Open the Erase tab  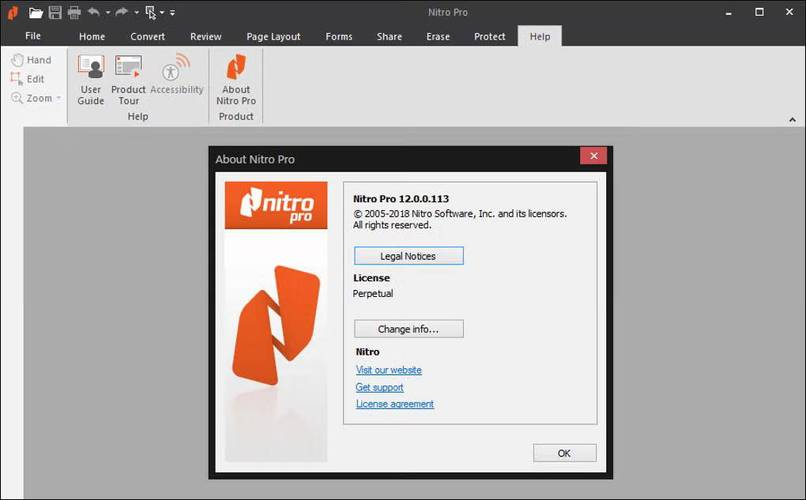click(438, 36)
